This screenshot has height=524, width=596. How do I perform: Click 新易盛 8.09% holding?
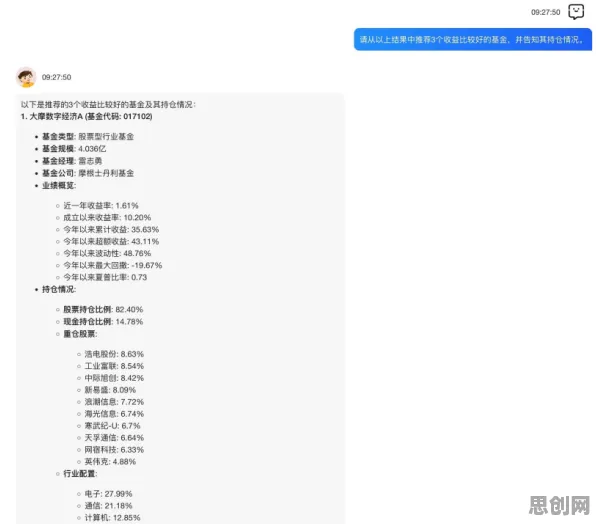(110, 390)
